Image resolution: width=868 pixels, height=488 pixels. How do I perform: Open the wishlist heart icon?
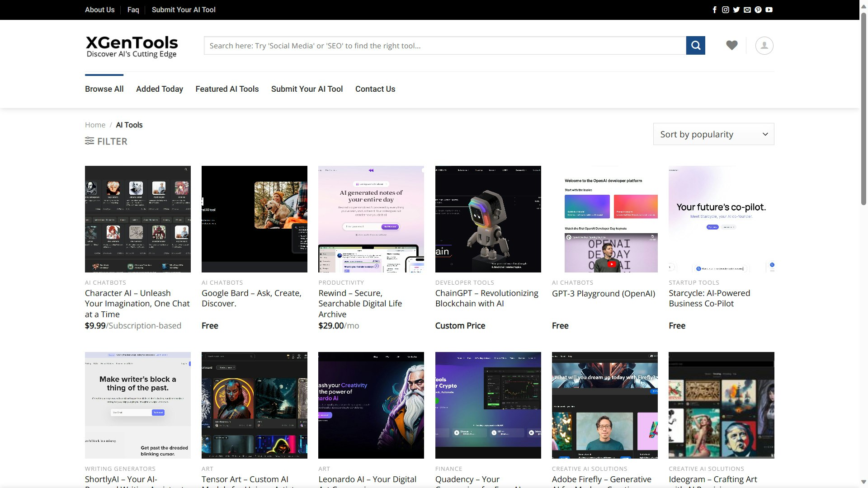pyautogui.click(x=731, y=45)
